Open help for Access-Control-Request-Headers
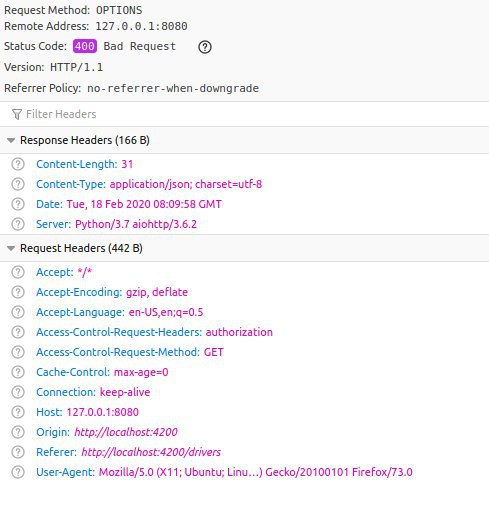 [x=18, y=332]
